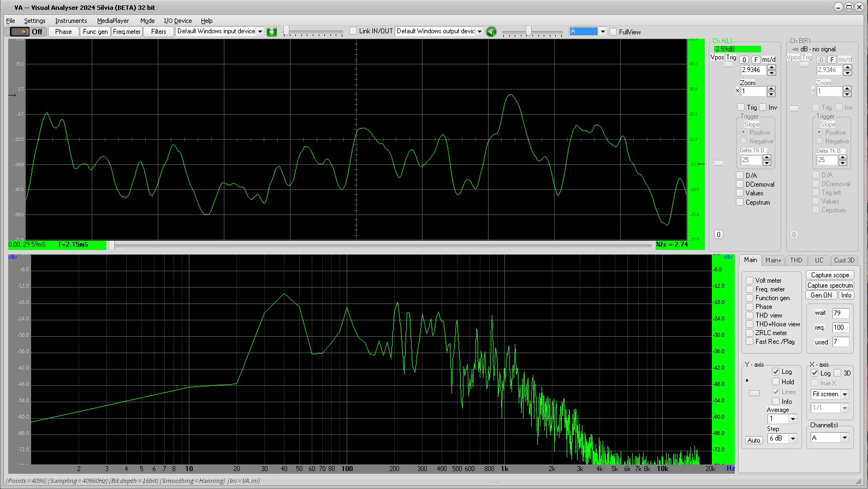
Task: Open the Settings menu
Action: tap(35, 21)
